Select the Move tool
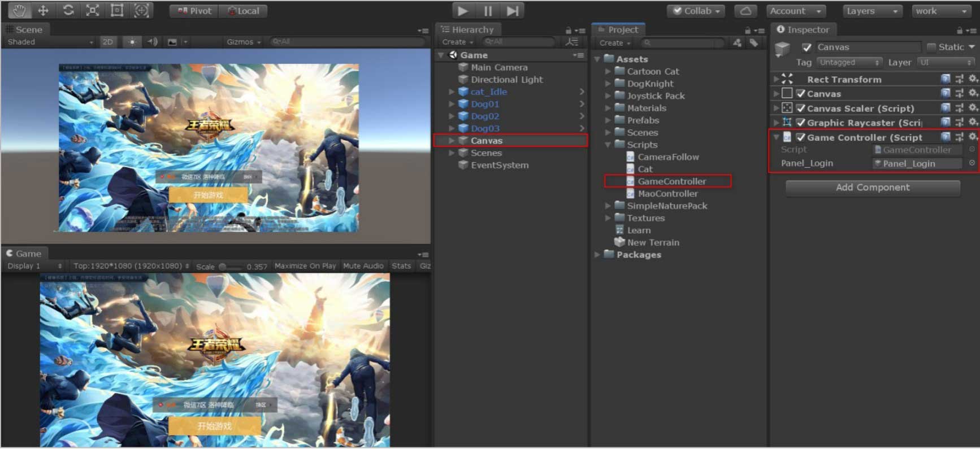Viewport: 980px width, 449px height. pyautogui.click(x=43, y=10)
